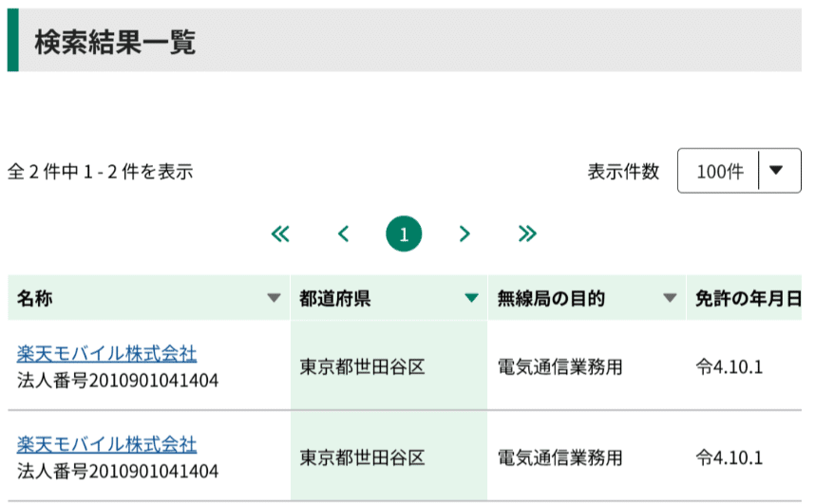Click the 都道府県 column header label
Screen dimensions: 815x504
point(335,298)
